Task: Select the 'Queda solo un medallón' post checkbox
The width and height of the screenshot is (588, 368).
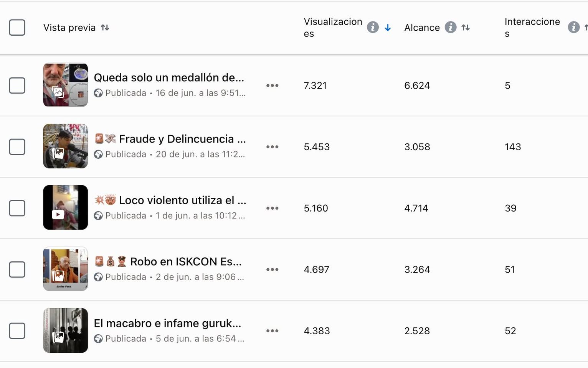Action: [x=17, y=85]
